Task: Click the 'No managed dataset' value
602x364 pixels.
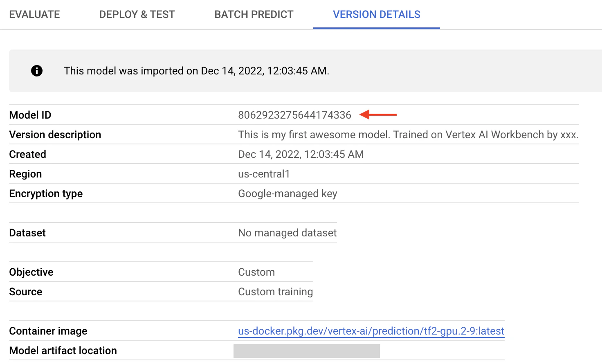Action: click(x=288, y=233)
